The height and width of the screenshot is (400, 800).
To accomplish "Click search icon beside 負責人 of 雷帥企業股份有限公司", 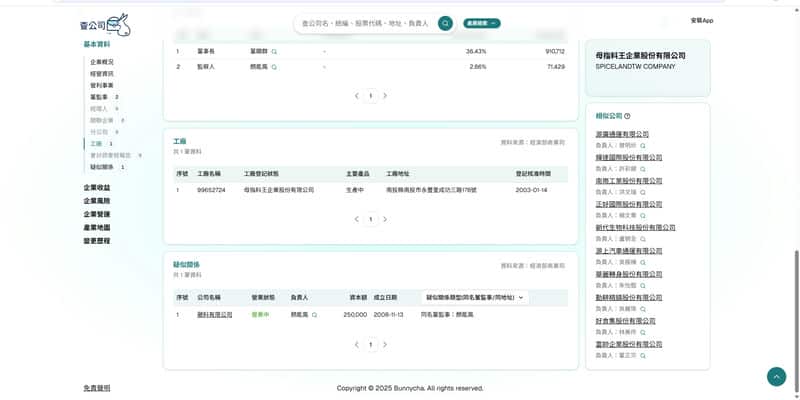I will (643, 355).
